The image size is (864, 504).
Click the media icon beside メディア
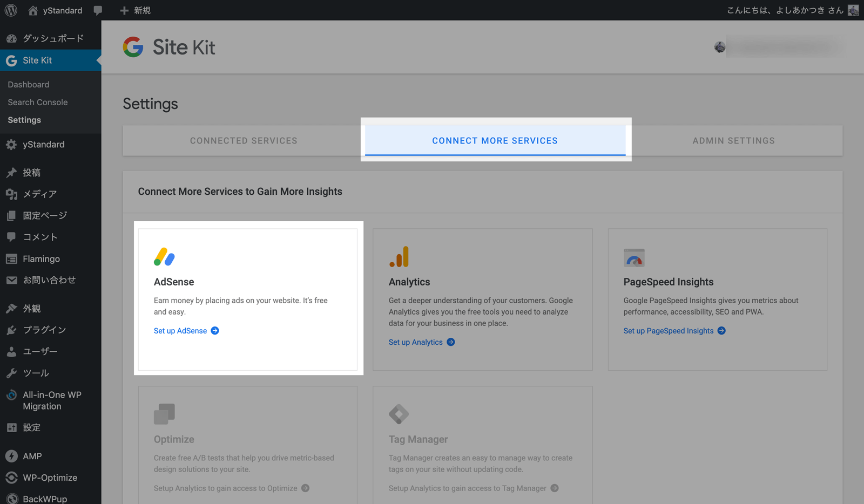pyautogui.click(x=11, y=194)
